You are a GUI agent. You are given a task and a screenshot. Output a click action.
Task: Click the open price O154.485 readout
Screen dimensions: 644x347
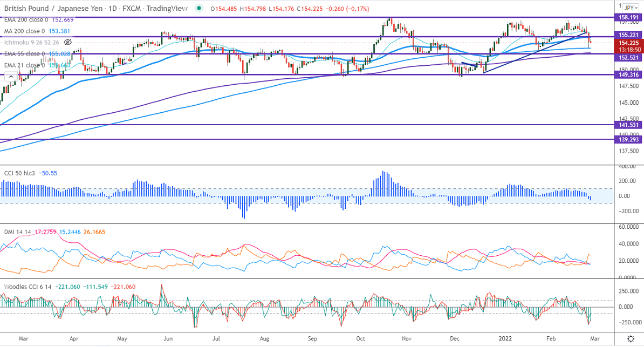click(x=224, y=9)
